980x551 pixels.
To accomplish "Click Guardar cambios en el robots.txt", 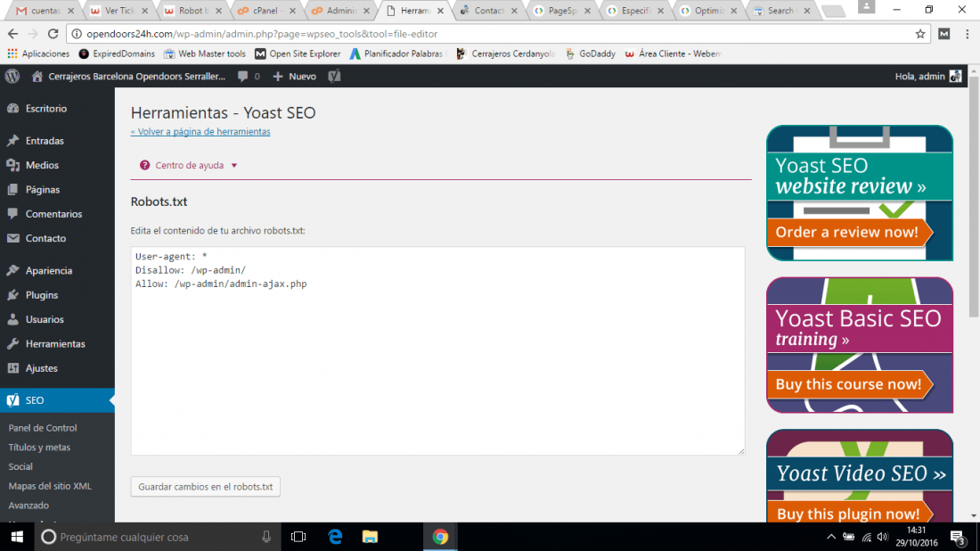I will pyautogui.click(x=206, y=487).
